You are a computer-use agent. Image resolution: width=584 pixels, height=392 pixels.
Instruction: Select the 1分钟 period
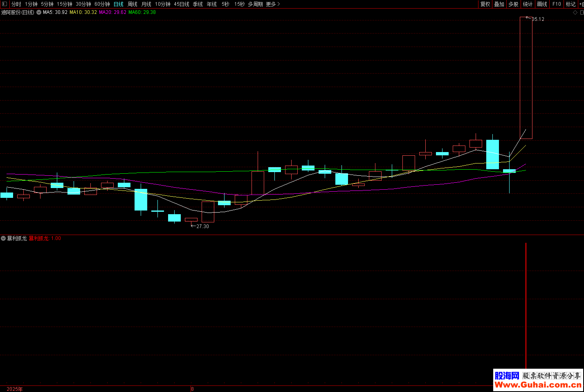[31, 4]
